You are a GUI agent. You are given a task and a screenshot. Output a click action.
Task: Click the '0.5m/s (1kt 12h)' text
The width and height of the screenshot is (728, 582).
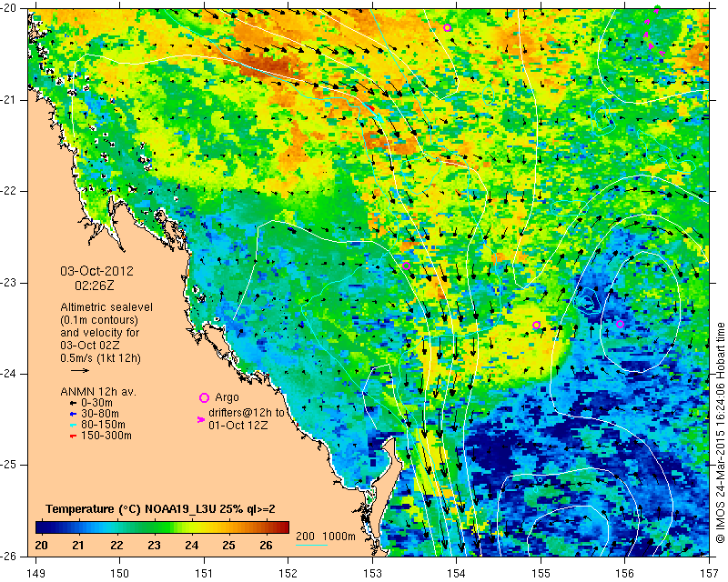tap(100, 358)
